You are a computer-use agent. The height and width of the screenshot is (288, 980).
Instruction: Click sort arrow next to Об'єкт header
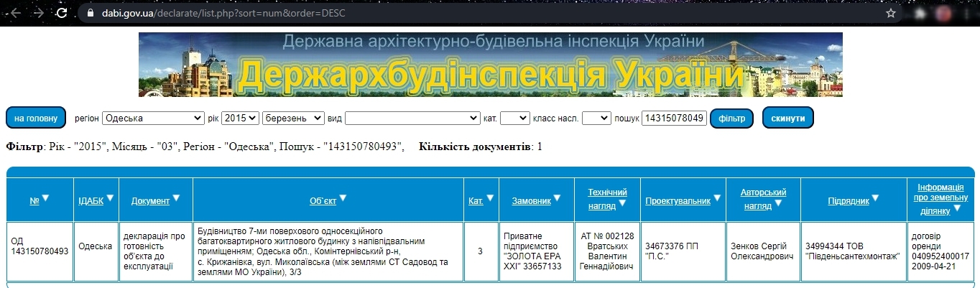(343, 198)
